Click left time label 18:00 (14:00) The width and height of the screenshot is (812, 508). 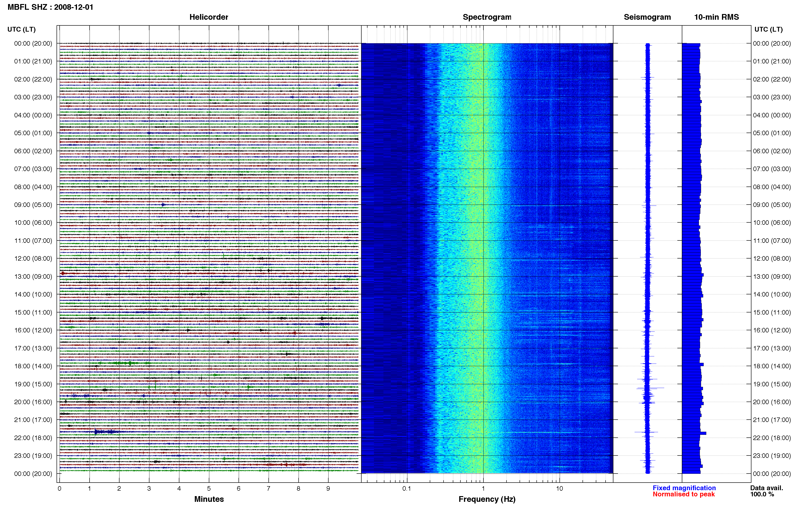tap(33, 366)
